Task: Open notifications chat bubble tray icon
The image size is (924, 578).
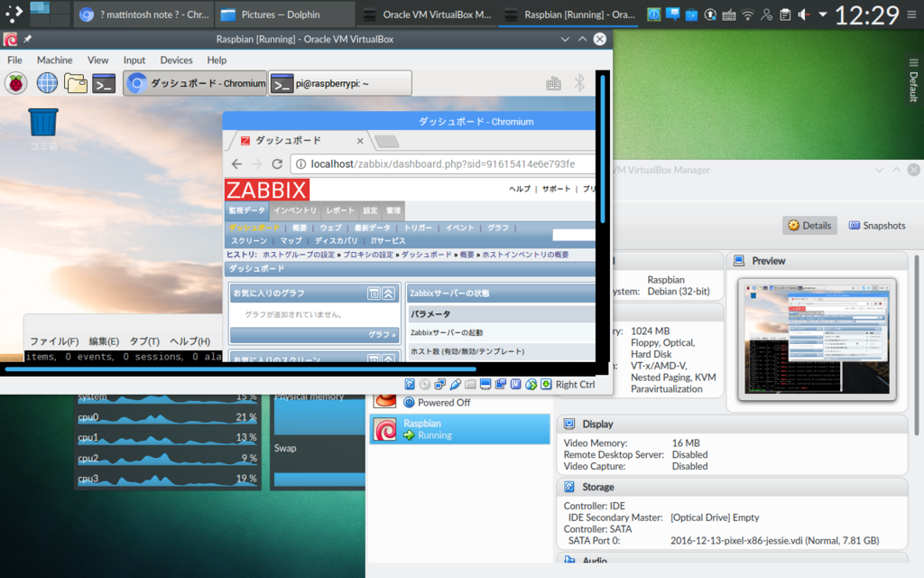Action: click(x=672, y=14)
